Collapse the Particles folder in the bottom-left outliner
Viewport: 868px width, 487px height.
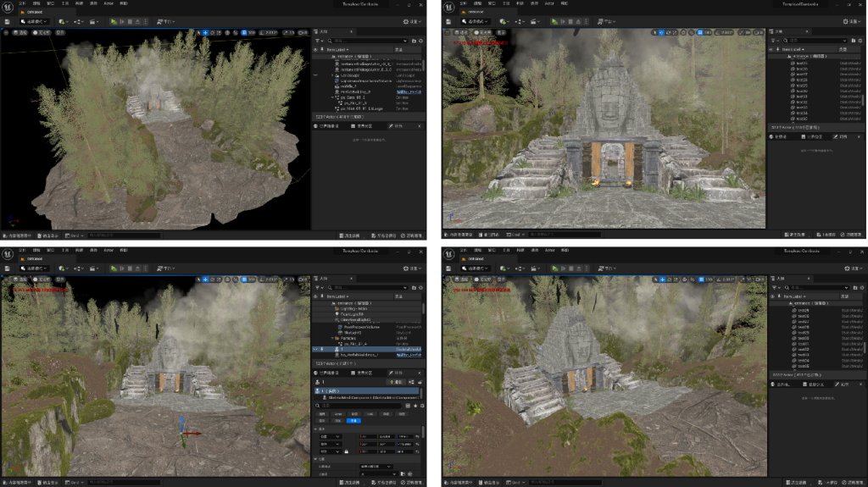pos(332,337)
